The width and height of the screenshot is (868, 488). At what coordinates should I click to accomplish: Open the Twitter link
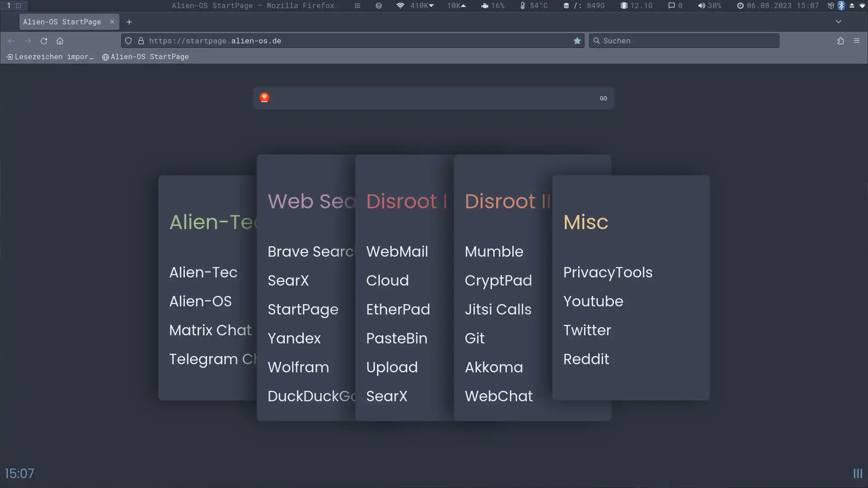[x=587, y=330]
